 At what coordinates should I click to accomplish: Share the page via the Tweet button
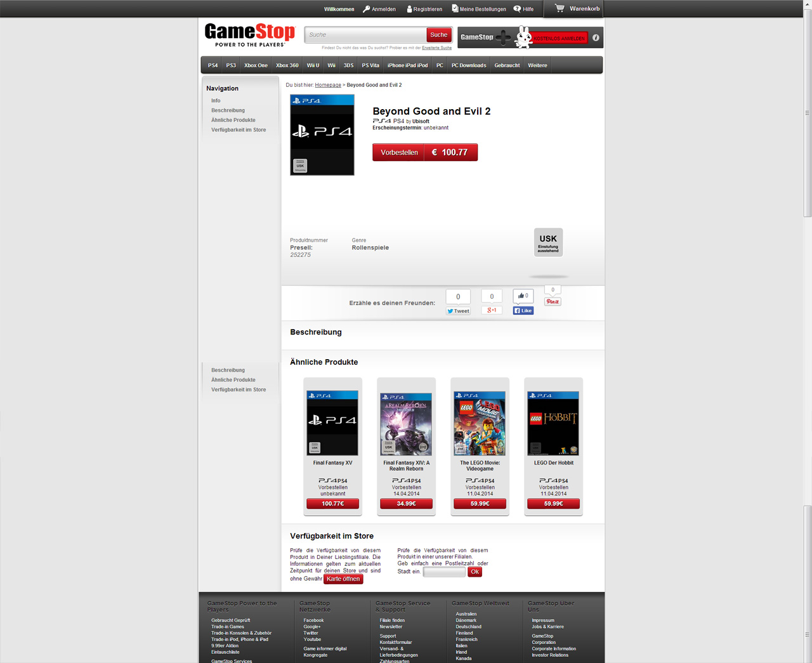pos(457,311)
